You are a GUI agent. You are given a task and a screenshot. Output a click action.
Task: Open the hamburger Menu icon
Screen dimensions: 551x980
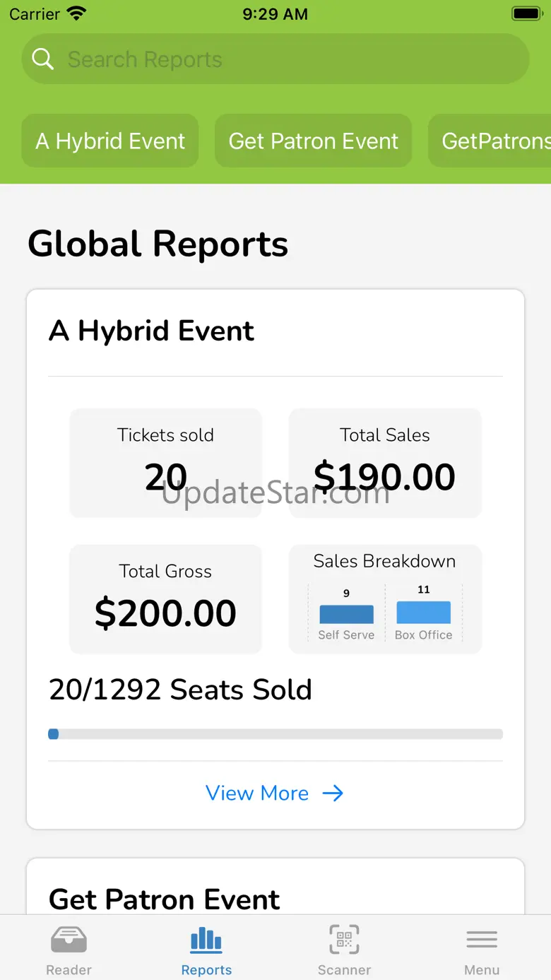point(482,940)
